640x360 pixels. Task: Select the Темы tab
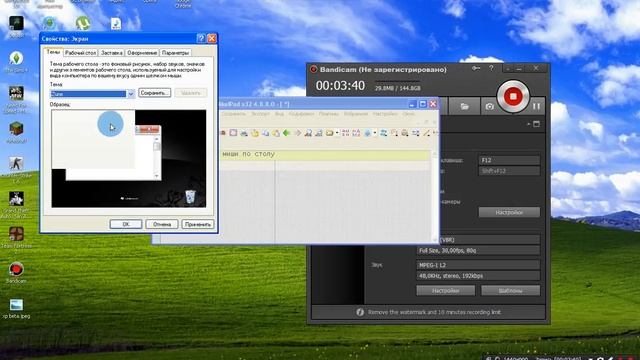point(53,52)
